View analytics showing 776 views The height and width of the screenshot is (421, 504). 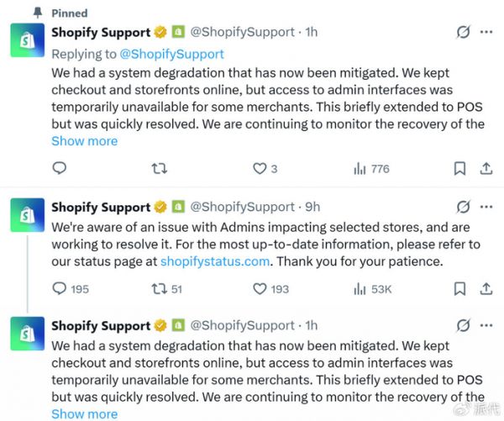click(360, 168)
